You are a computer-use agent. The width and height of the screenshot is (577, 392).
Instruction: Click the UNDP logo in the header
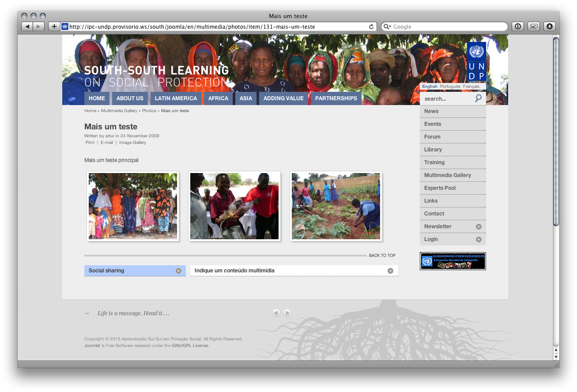click(476, 61)
